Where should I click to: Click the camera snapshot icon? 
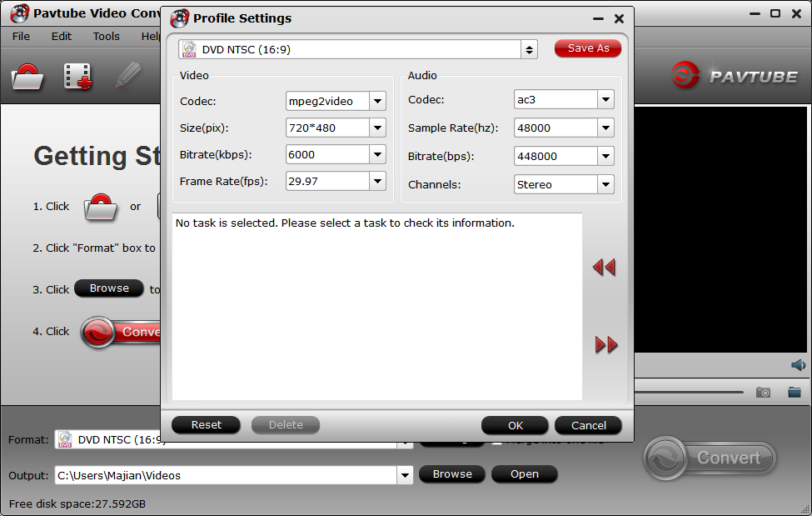click(763, 392)
